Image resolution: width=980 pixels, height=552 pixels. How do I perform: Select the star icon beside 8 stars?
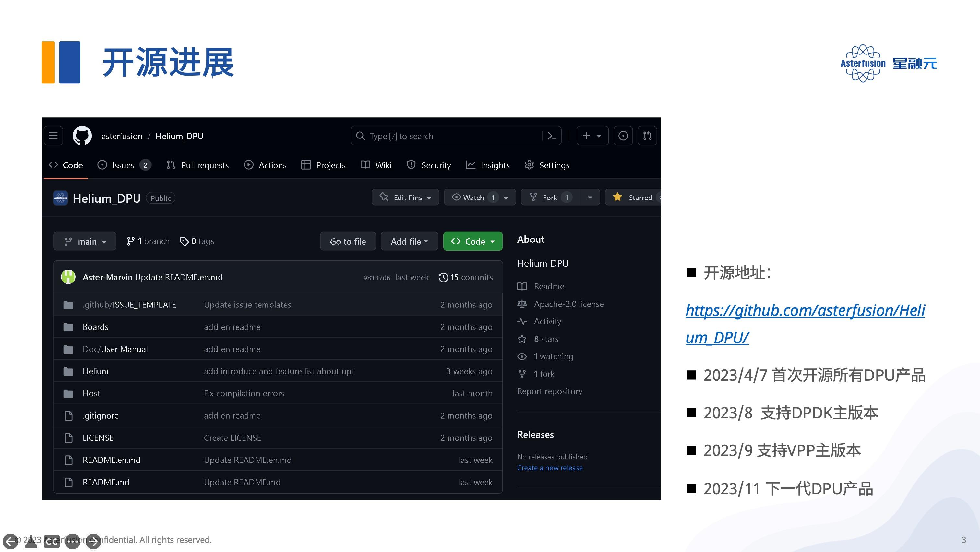pyautogui.click(x=522, y=339)
